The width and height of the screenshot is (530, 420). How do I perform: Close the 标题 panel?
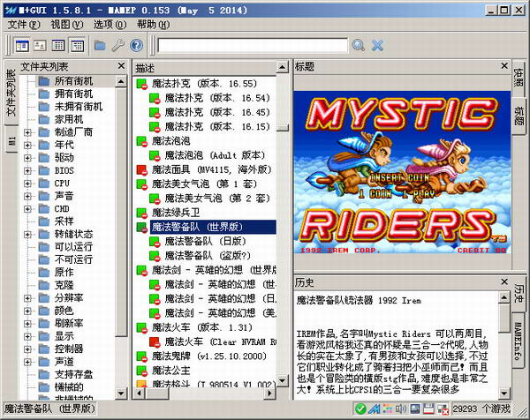(504, 66)
